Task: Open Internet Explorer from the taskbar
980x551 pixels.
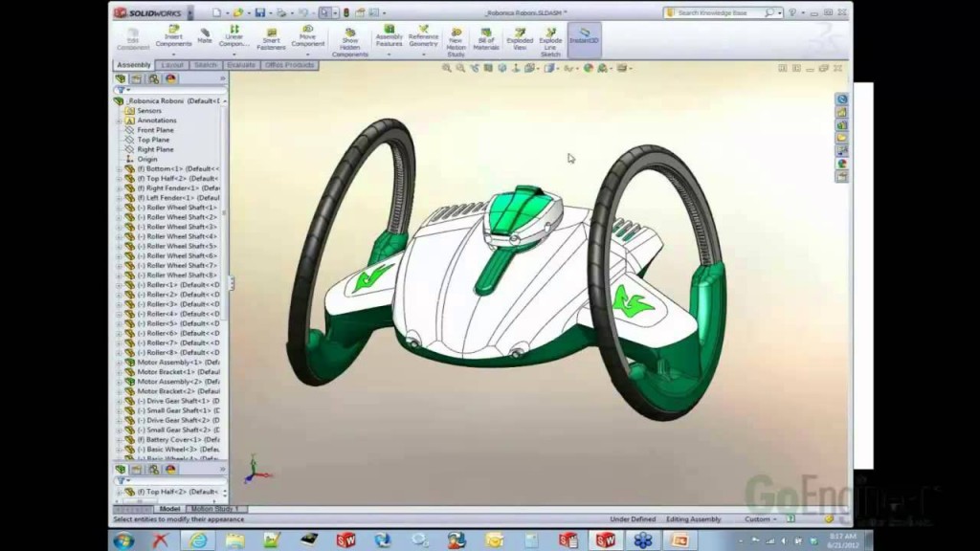Action: [196, 540]
